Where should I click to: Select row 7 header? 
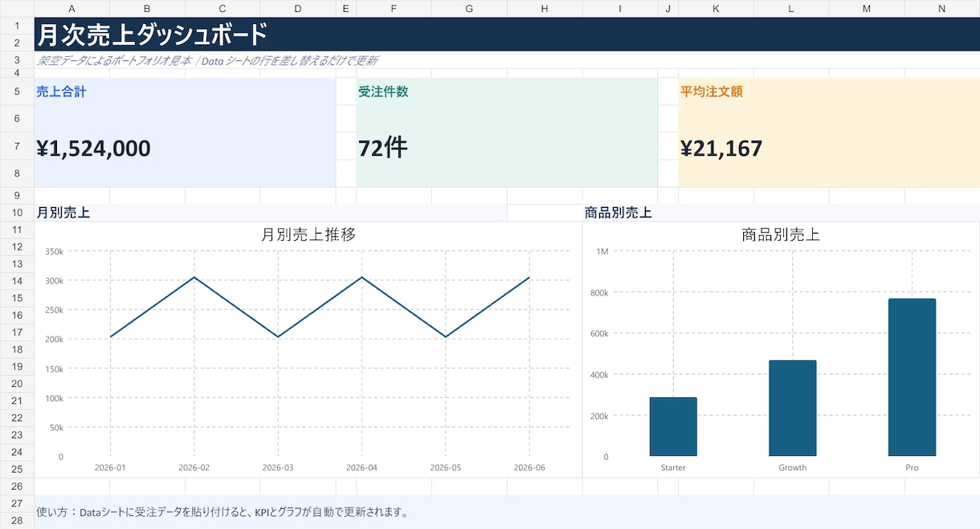click(x=17, y=146)
